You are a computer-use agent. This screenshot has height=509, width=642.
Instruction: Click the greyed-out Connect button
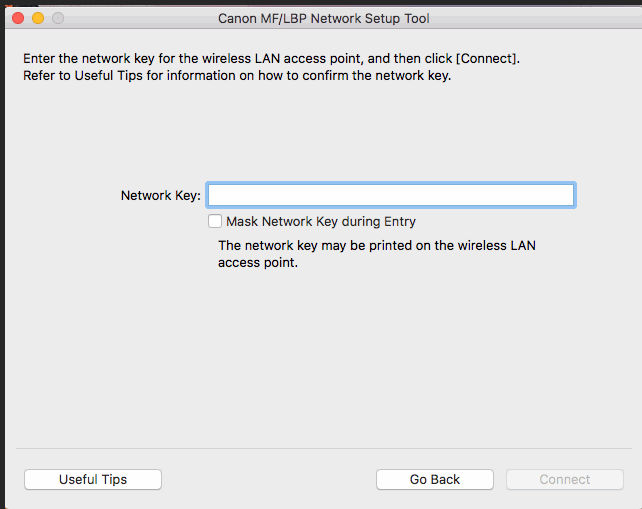point(565,479)
